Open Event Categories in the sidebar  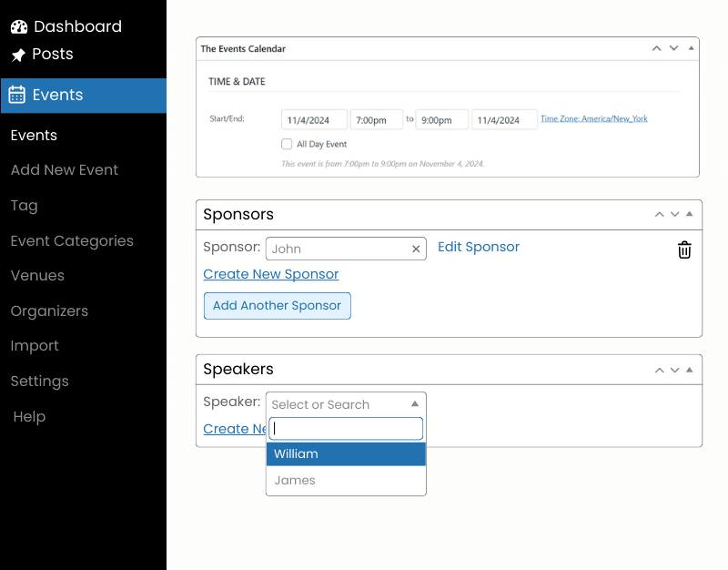(x=72, y=241)
